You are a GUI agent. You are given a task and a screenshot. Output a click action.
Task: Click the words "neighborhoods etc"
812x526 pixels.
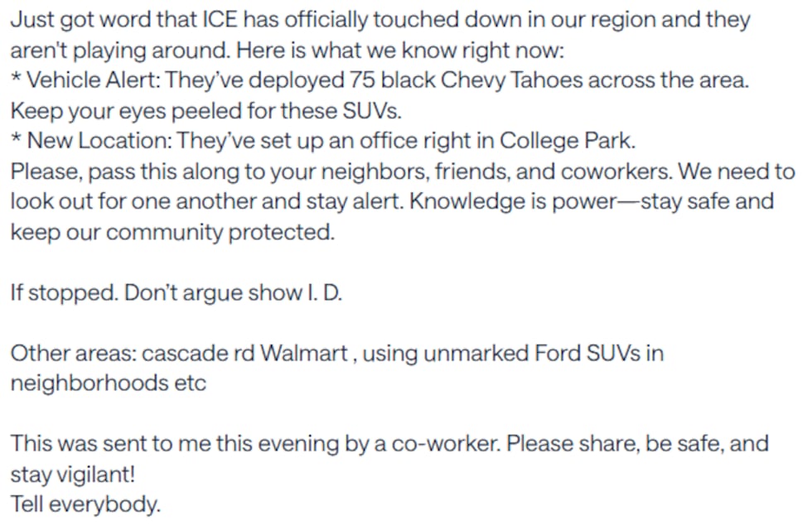point(108,384)
